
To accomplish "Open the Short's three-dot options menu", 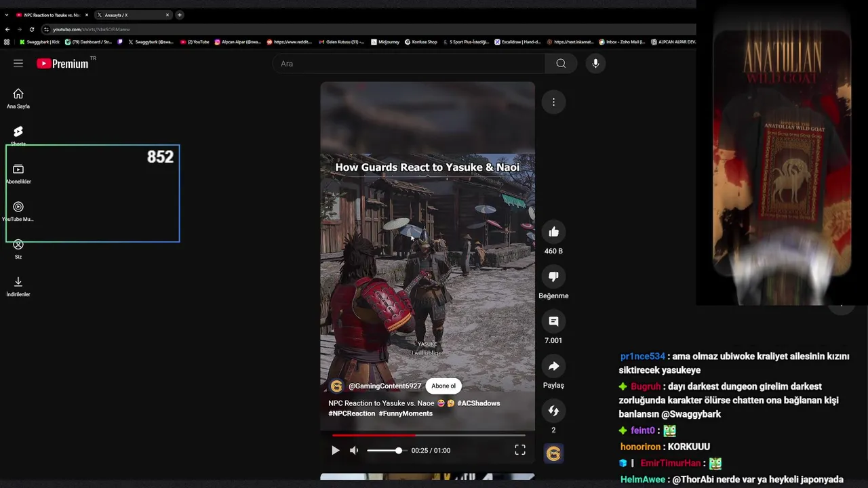I will click(553, 102).
